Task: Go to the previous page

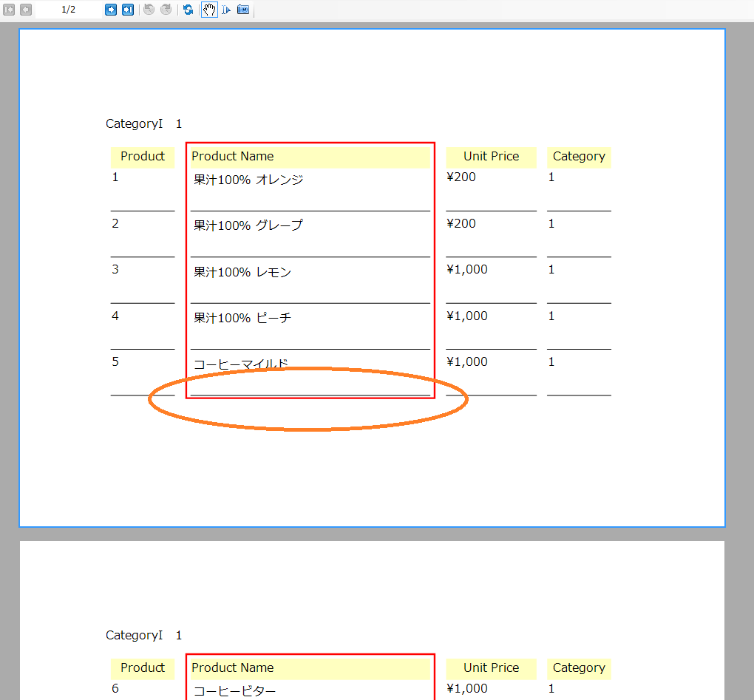Action: pyautogui.click(x=26, y=10)
